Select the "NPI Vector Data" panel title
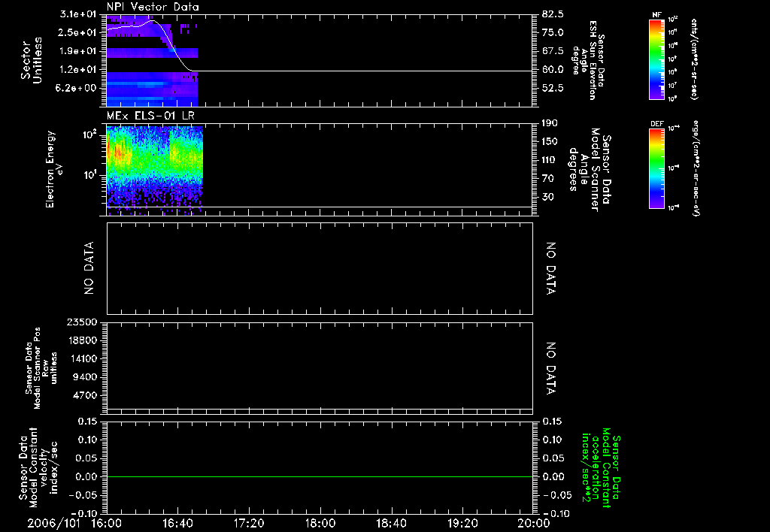770x532 pixels. pos(153,7)
